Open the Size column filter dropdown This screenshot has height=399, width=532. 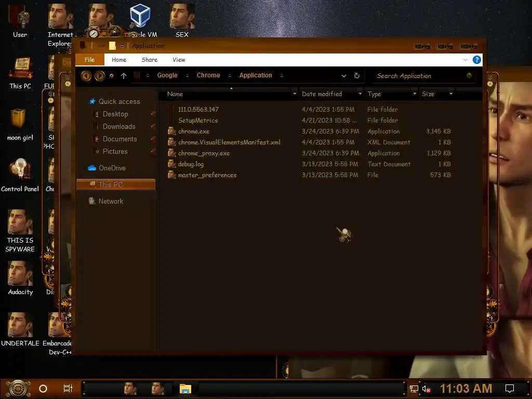[x=451, y=94]
